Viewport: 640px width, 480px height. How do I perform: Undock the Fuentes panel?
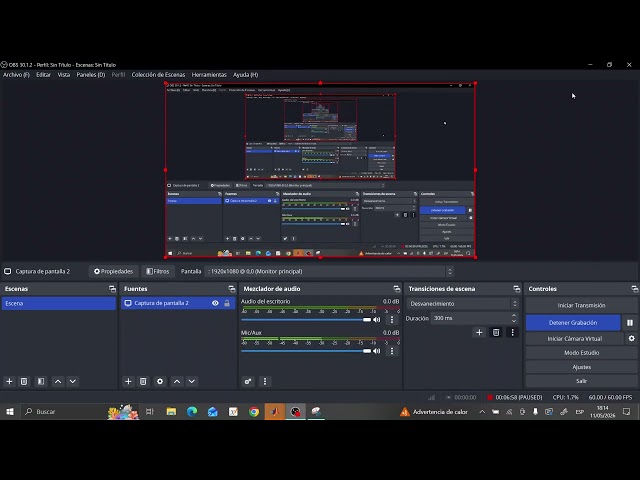coord(232,289)
